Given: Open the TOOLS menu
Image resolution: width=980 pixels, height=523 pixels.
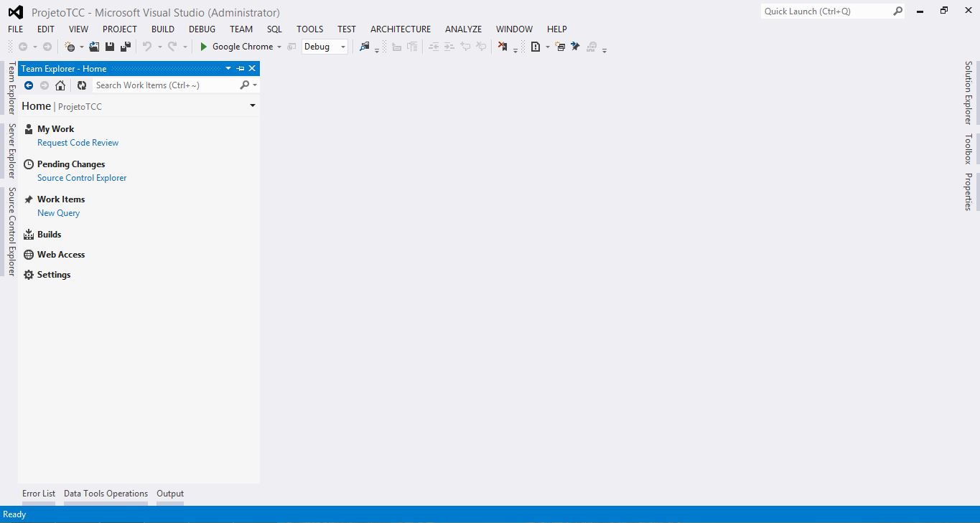Looking at the screenshot, I should coord(310,29).
